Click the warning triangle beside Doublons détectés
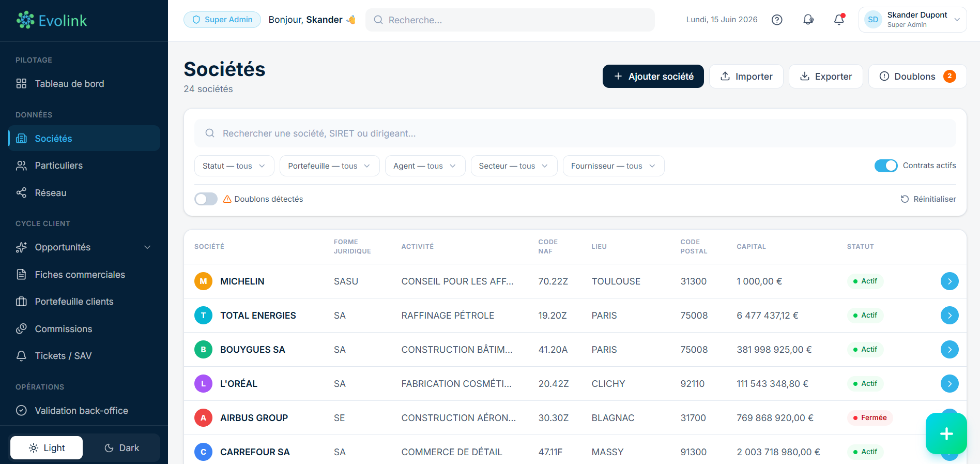 pyautogui.click(x=227, y=199)
